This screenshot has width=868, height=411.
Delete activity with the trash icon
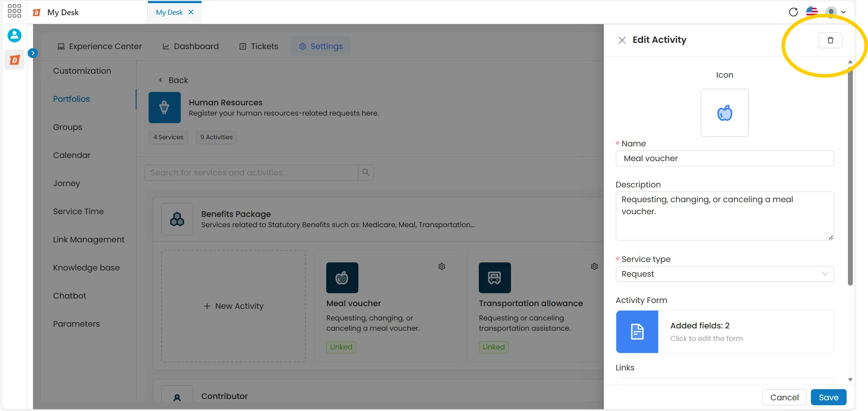tap(830, 40)
